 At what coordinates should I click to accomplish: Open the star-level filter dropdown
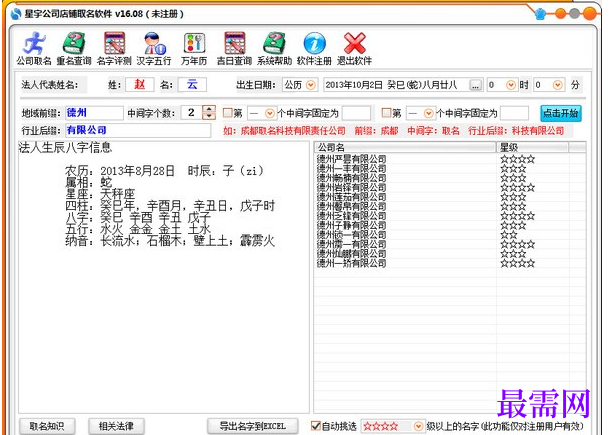pos(418,426)
